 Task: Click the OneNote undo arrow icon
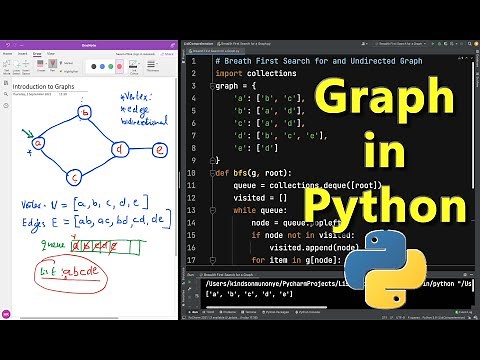pos(8,45)
